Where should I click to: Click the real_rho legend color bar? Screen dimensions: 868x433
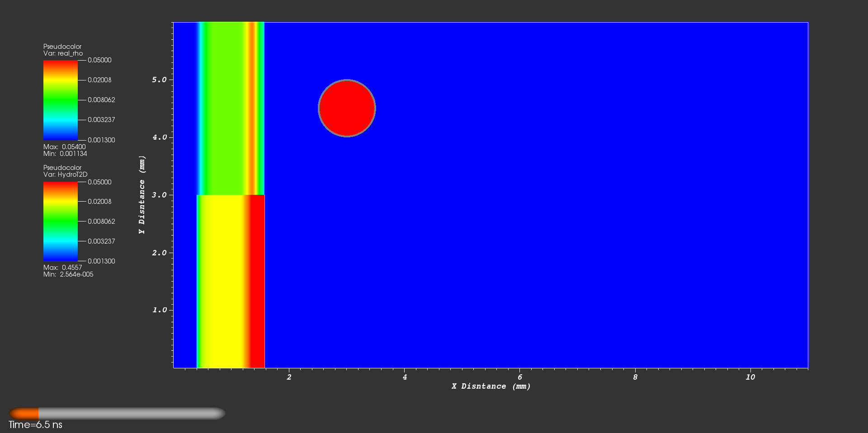pos(60,100)
